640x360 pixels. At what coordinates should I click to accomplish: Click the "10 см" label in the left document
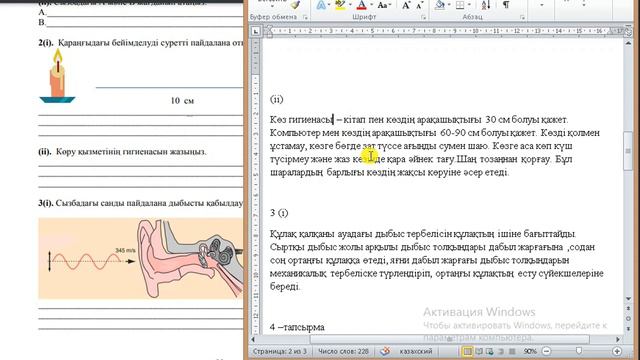pyautogui.click(x=182, y=101)
